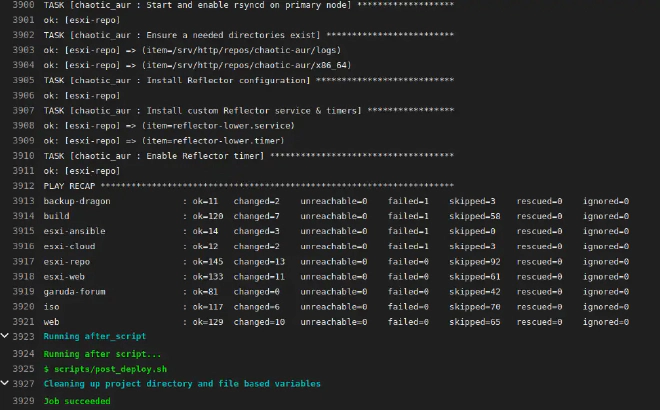Select line number 3914 for build
This screenshot has width=660, height=410.
tap(20, 216)
